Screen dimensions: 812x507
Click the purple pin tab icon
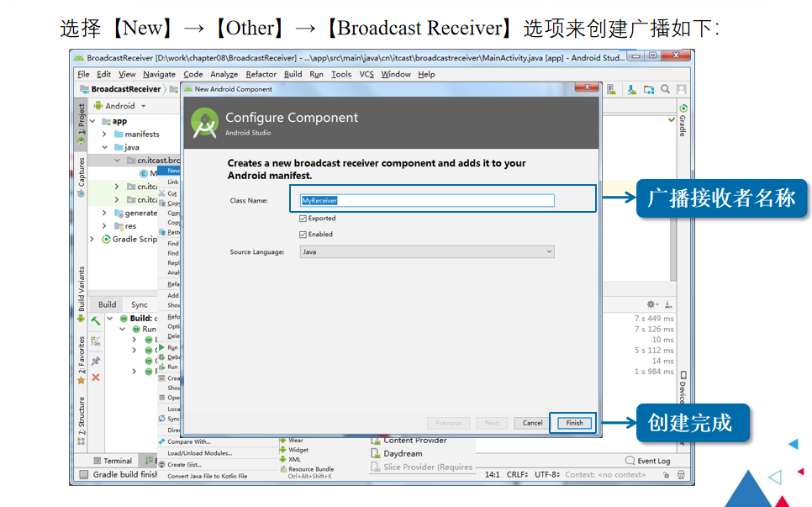(96, 361)
